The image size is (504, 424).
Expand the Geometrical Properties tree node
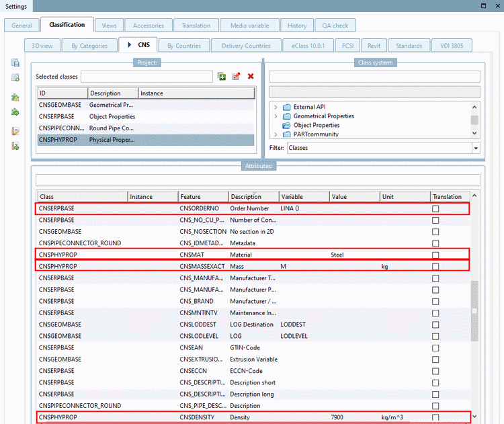[276, 116]
